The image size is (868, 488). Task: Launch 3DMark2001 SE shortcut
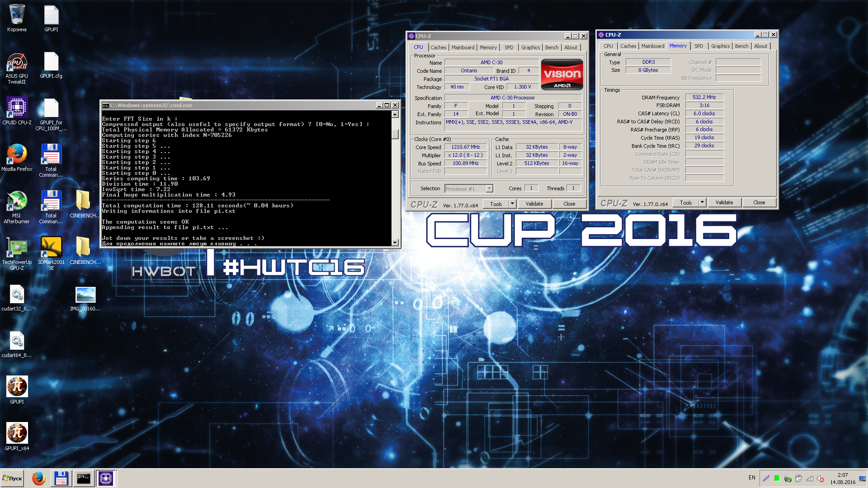[x=51, y=253]
